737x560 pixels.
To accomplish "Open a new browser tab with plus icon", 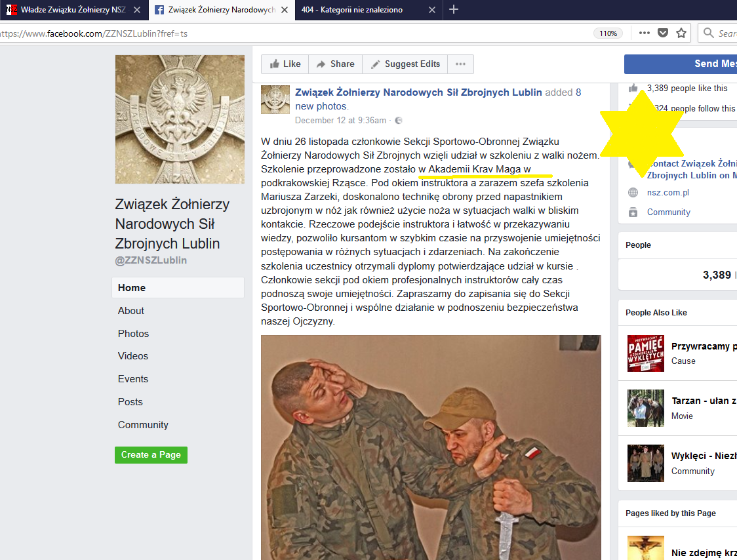I will [x=454, y=9].
